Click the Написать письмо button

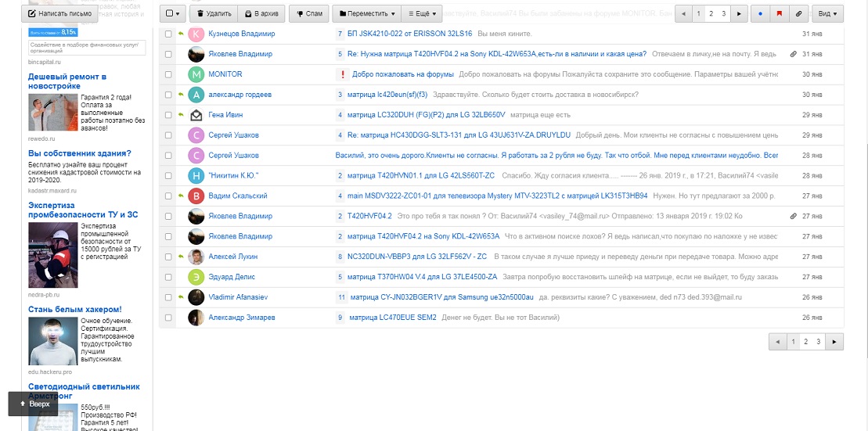pyautogui.click(x=59, y=13)
